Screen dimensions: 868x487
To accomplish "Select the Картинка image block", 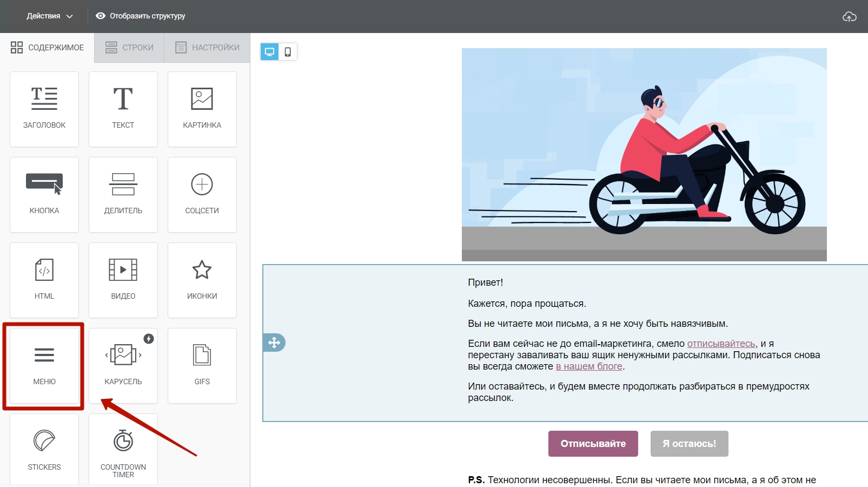I will coord(202,109).
